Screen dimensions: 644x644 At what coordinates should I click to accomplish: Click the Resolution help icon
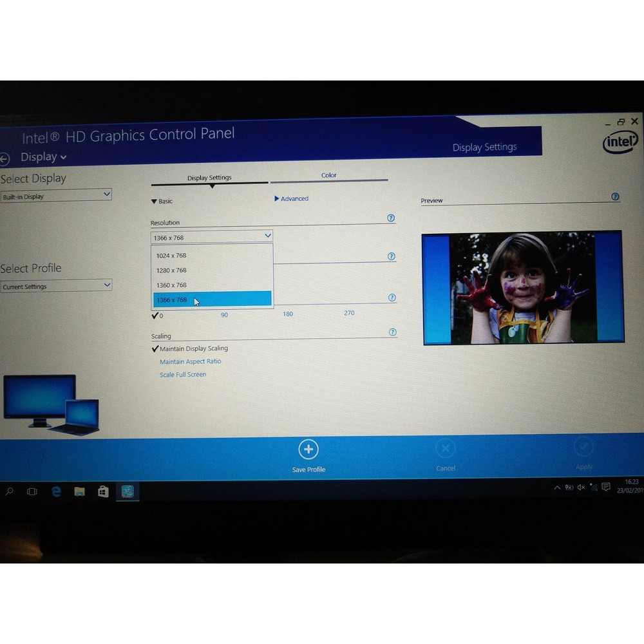click(x=391, y=218)
